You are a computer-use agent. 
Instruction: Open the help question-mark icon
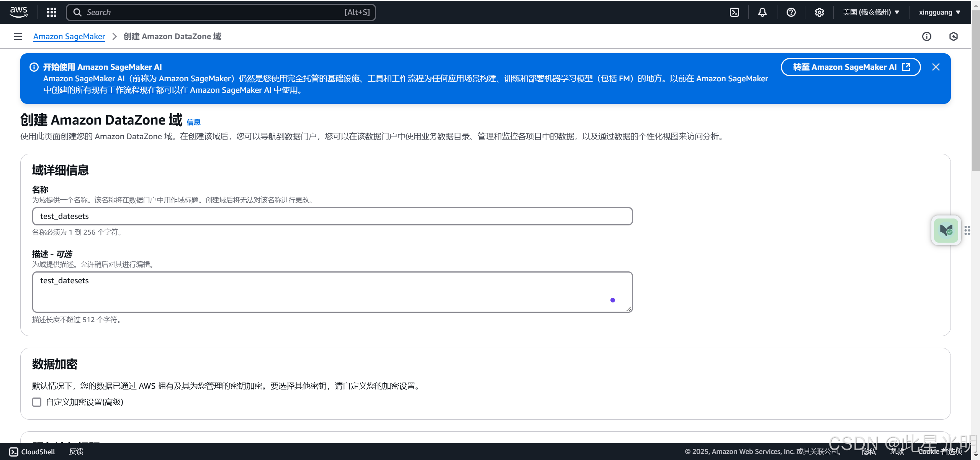pos(791,12)
